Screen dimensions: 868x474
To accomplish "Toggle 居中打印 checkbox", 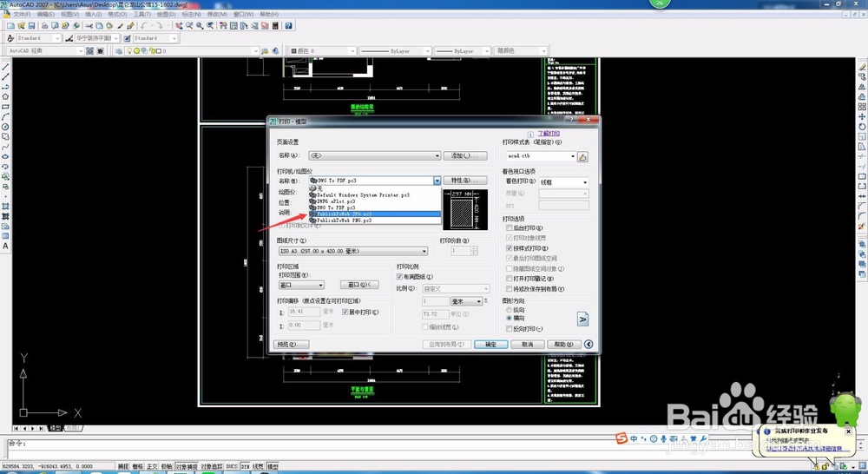I will click(345, 313).
